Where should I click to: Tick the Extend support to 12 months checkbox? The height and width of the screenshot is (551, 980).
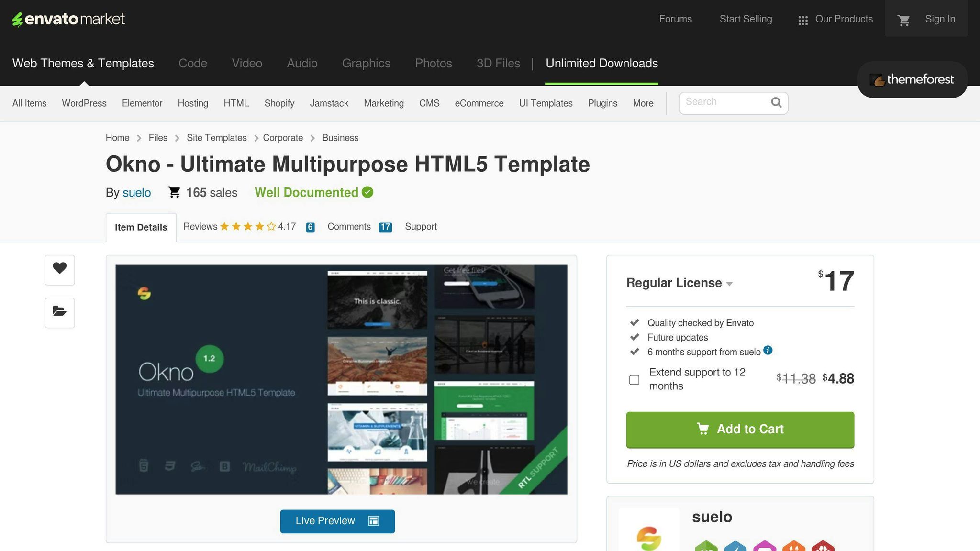click(x=634, y=380)
